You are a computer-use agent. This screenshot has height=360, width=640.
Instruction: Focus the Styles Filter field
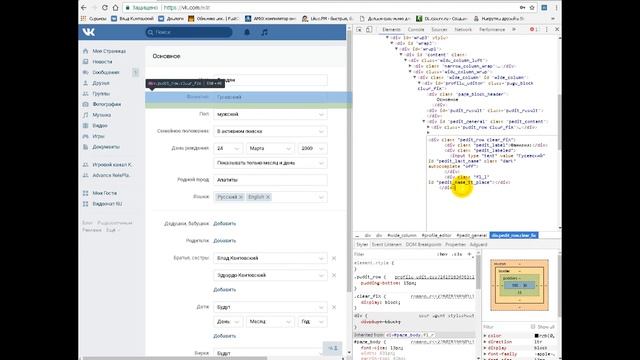394,254
